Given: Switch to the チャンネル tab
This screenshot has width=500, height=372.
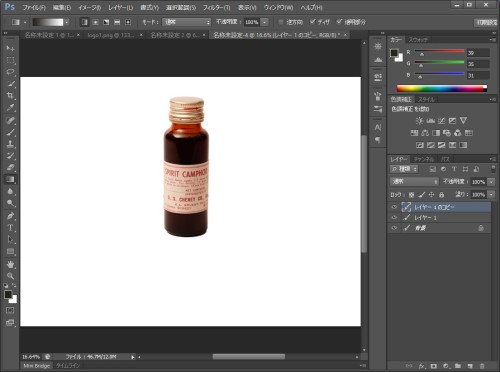Looking at the screenshot, I should tap(424, 159).
